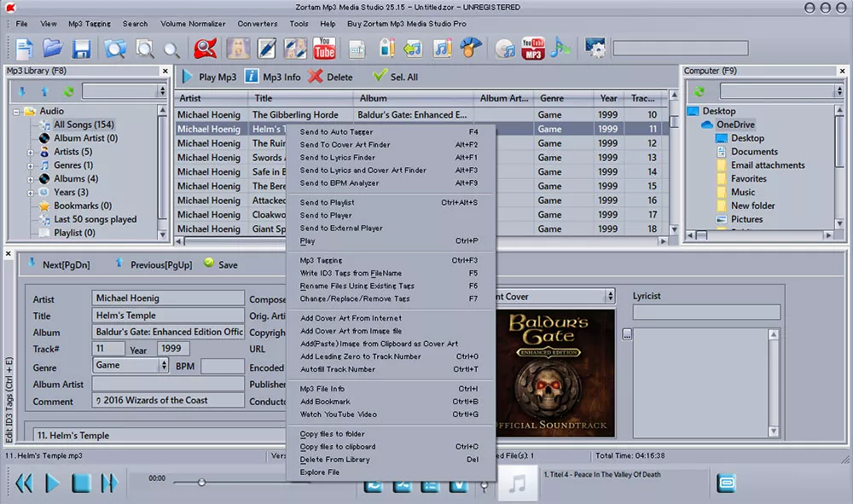
Task: Click the blue up arrow in Mp3 Library panel
Action: (x=44, y=91)
